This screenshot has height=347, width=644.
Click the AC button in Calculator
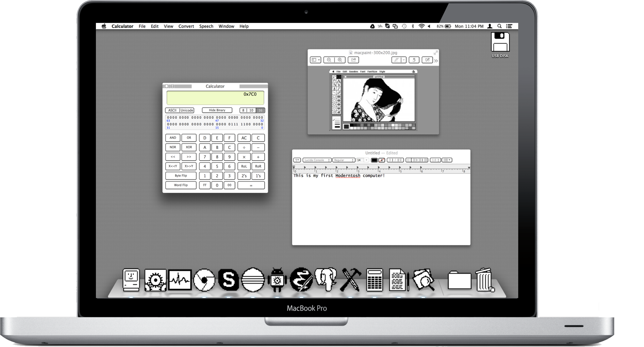tap(244, 138)
